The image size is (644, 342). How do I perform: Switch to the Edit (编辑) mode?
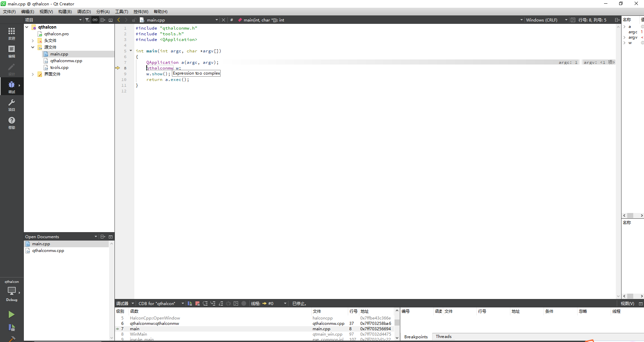(x=12, y=51)
